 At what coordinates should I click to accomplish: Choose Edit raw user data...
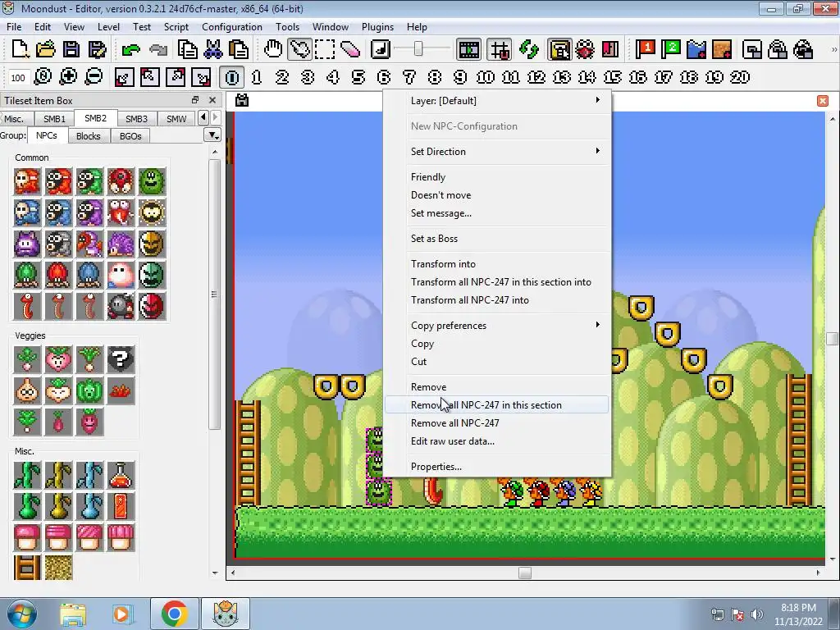(x=498, y=441)
